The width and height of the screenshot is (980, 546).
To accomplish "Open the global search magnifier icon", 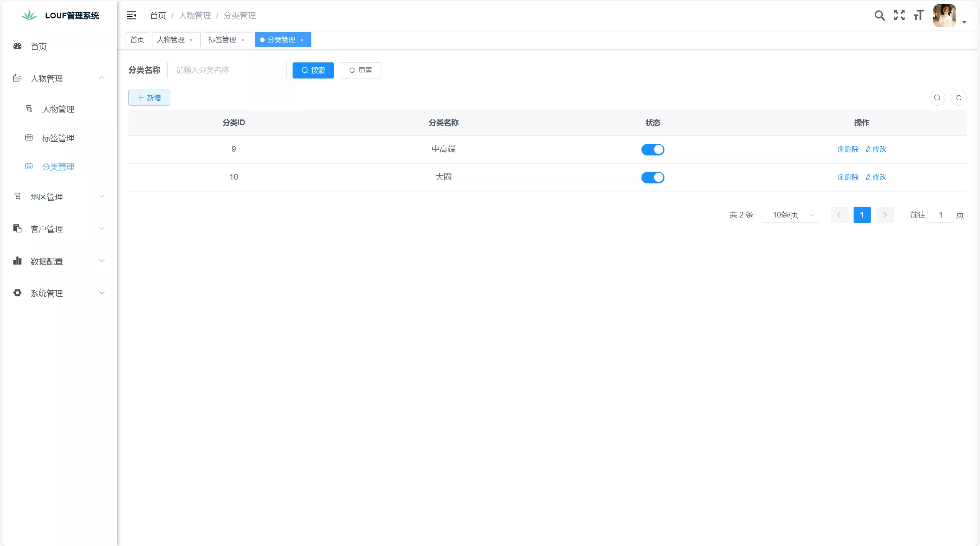I will pyautogui.click(x=879, y=15).
